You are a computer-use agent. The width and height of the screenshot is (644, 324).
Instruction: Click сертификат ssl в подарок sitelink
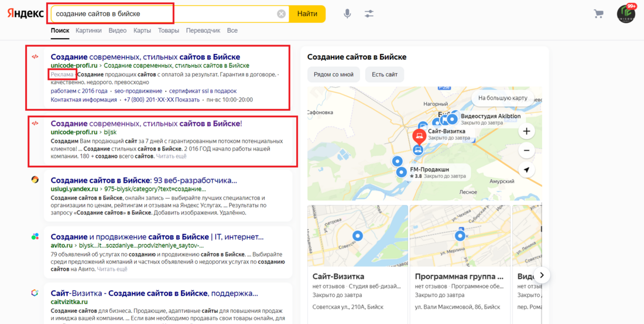pos(203,91)
